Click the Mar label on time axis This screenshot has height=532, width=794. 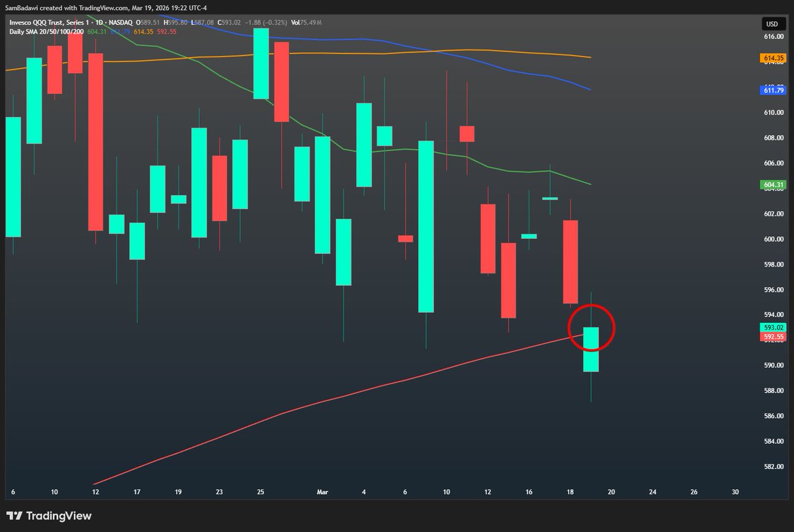[323, 492]
